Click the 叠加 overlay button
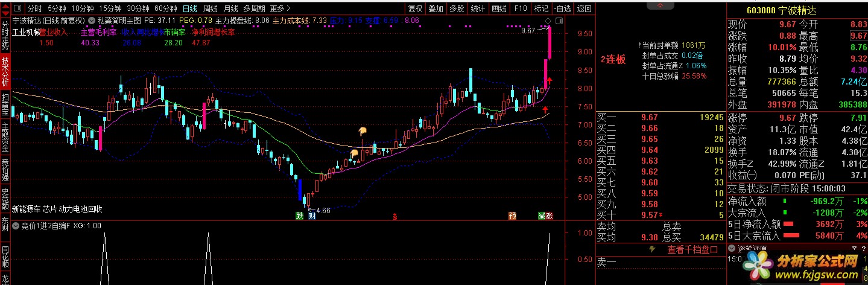The image size is (868, 285). (436, 8)
